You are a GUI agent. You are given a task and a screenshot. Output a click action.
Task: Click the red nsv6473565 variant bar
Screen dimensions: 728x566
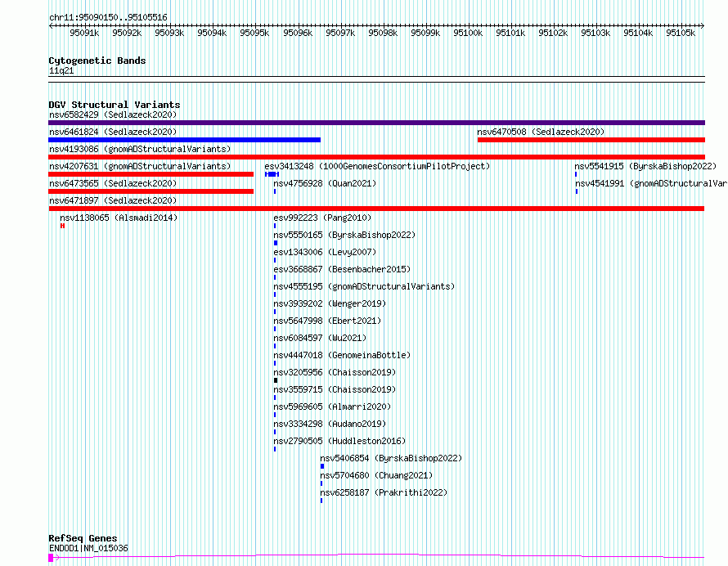click(x=151, y=191)
